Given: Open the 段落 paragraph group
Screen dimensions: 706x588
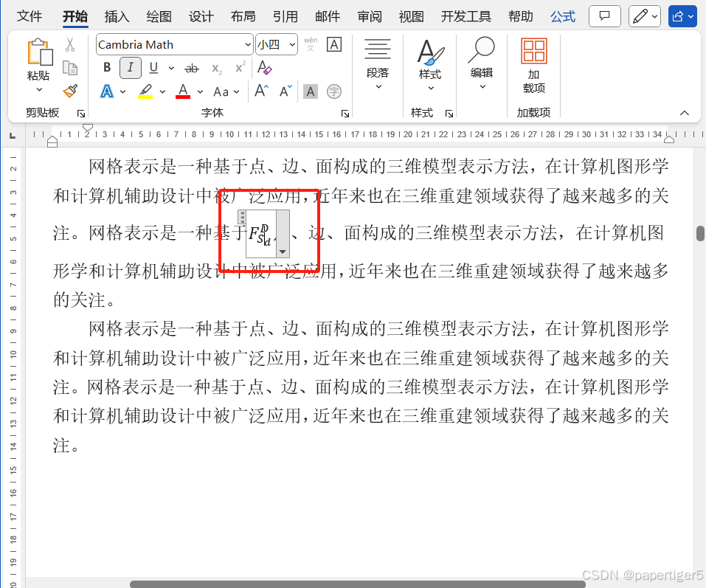Looking at the screenshot, I should 378,64.
